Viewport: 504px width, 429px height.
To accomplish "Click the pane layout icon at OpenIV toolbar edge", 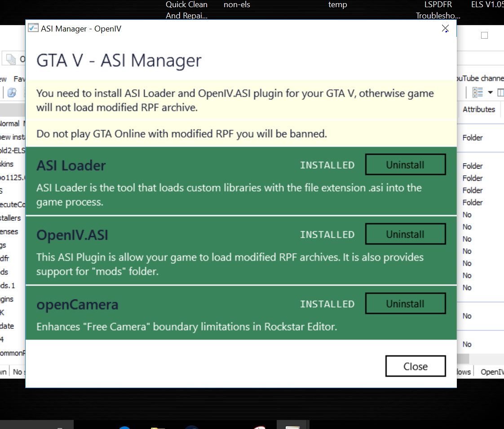I will coord(500,93).
